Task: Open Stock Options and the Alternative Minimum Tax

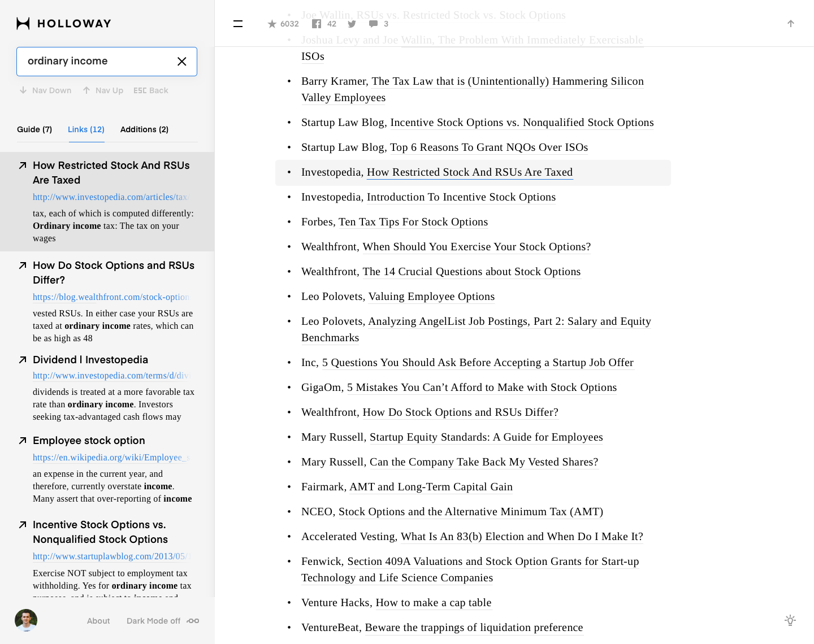Action: coord(471,512)
